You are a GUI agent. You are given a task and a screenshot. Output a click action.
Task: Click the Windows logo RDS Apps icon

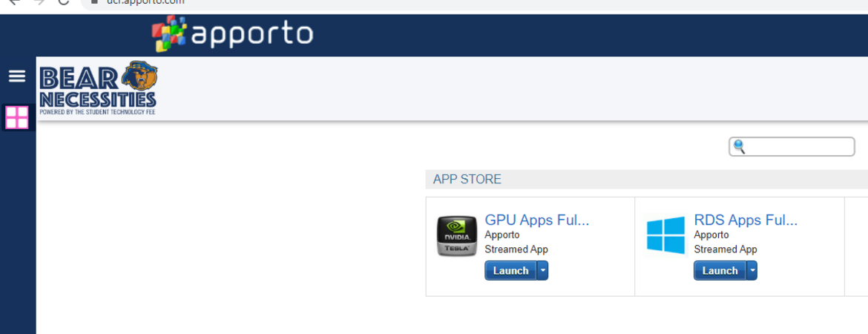(x=665, y=236)
